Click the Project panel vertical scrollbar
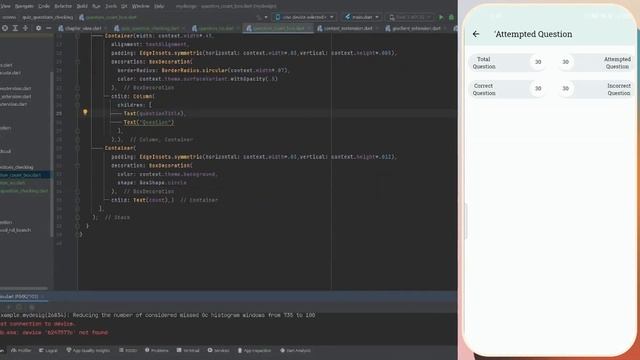 click(x=51, y=154)
